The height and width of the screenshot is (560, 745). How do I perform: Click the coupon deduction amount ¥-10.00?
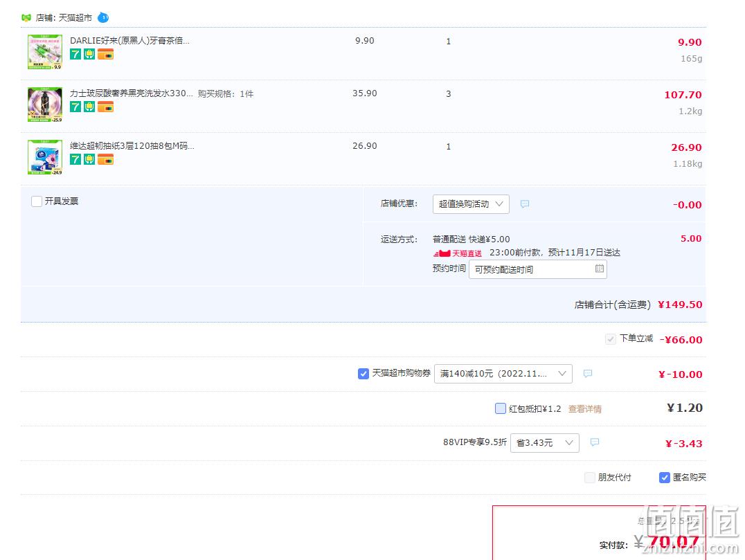point(681,374)
